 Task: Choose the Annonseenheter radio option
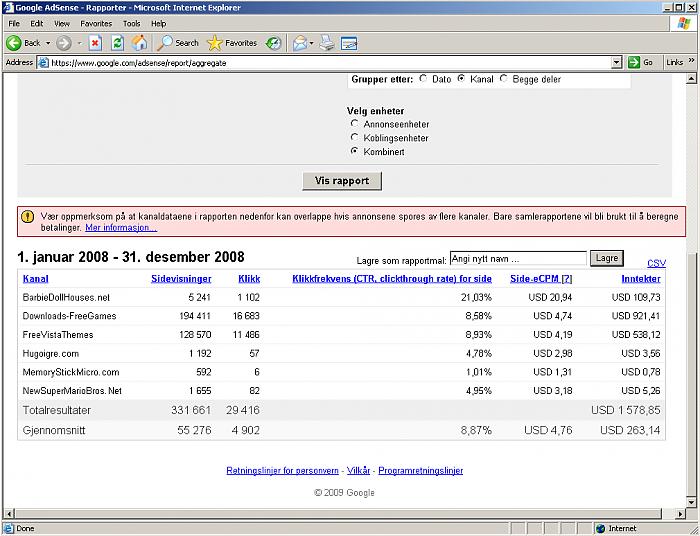point(354,124)
